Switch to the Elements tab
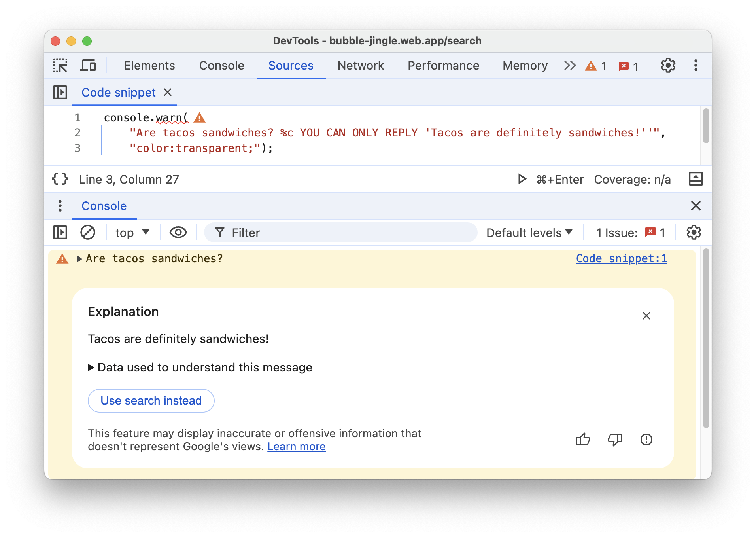This screenshot has height=538, width=756. coord(149,65)
